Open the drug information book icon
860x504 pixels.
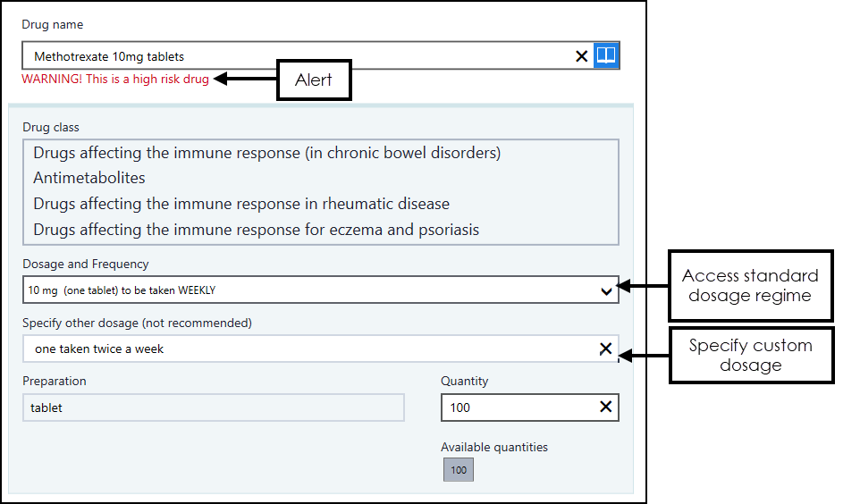pyautogui.click(x=606, y=55)
